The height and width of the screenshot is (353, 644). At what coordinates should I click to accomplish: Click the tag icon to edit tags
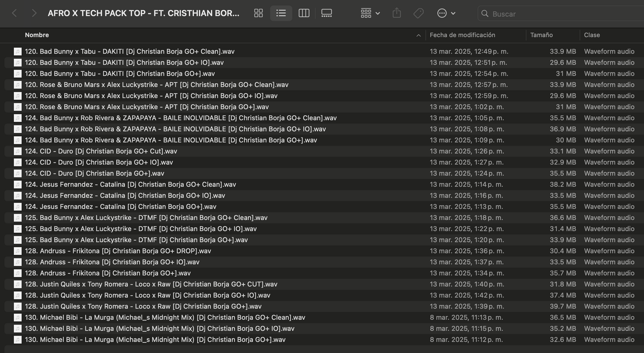click(418, 13)
